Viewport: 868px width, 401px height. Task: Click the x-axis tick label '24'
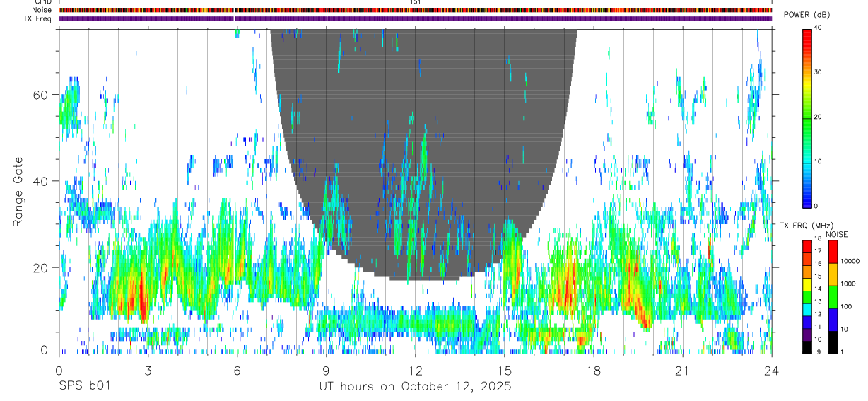[771, 370]
